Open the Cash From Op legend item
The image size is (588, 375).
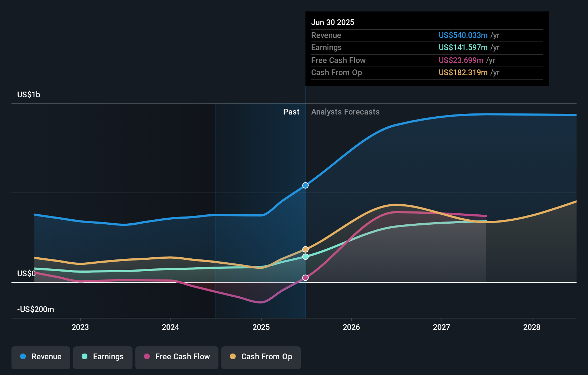tap(261, 357)
